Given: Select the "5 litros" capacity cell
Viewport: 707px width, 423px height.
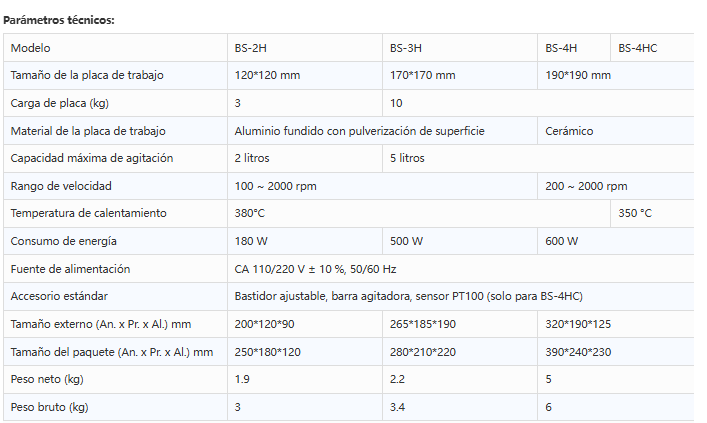Looking at the screenshot, I should pos(407,158).
